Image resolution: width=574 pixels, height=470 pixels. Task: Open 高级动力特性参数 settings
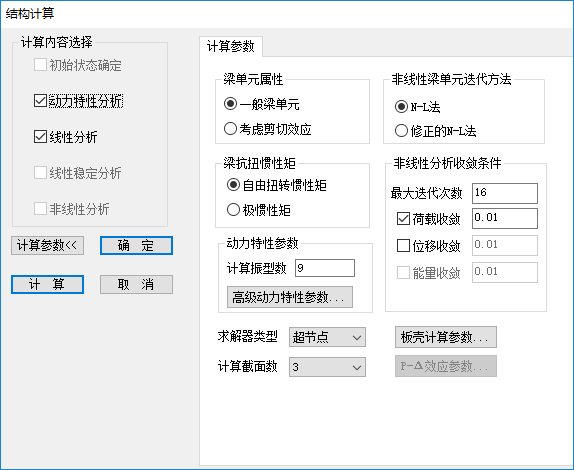(290, 297)
